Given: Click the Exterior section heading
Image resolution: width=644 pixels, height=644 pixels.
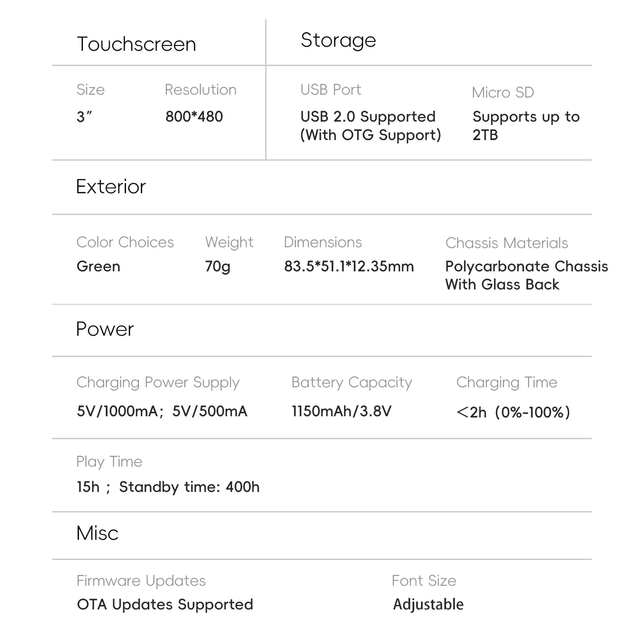Looking at the screenshot, I should (x=111, y=186).
